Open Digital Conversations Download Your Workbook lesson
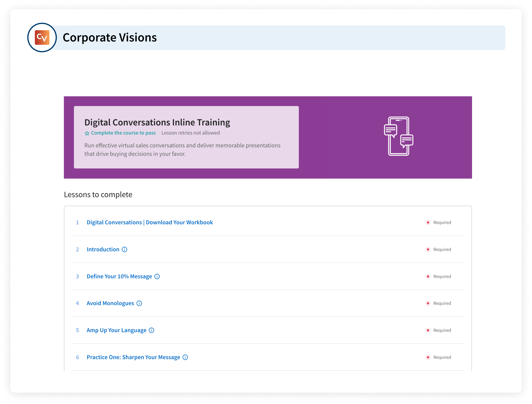The width and height of the screenshot is (532, 404). [x=150, y=222]
